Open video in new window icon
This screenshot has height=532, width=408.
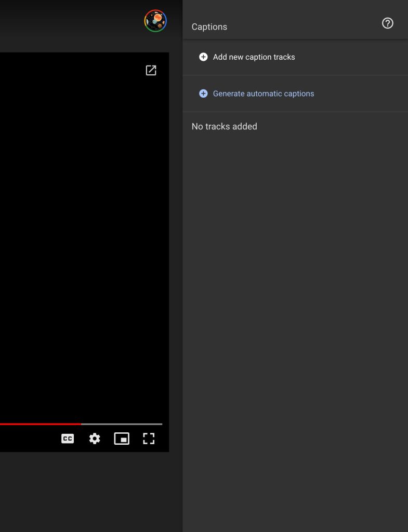[151, 71]
